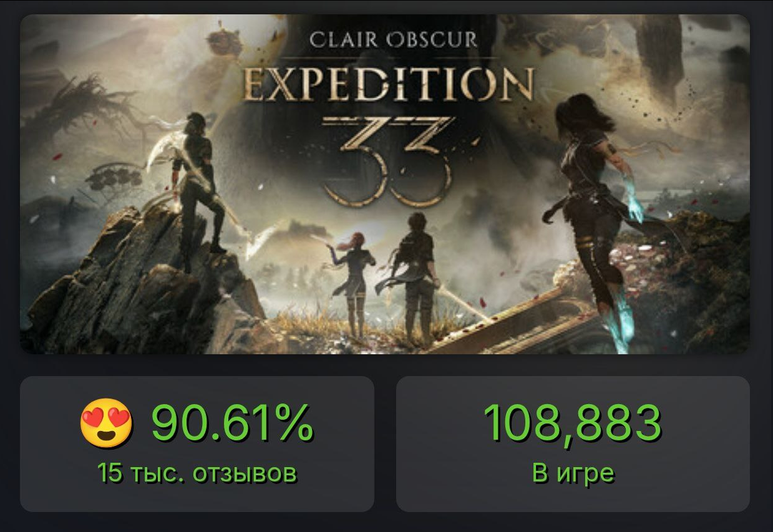Open the 15 тыс. отзывов reviews link
Screen dimensions: 773x532
[x=197, y=473]
